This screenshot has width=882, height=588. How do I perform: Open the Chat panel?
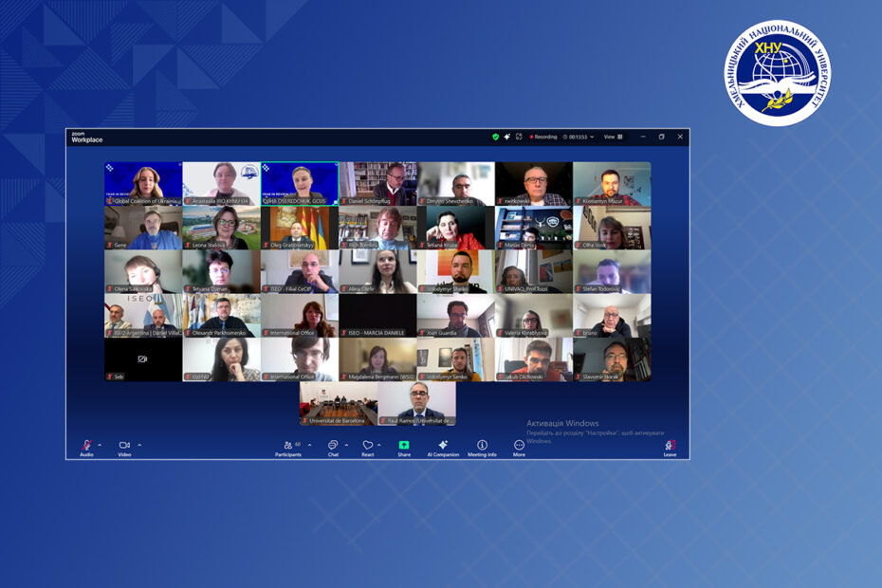pos(333,446)
